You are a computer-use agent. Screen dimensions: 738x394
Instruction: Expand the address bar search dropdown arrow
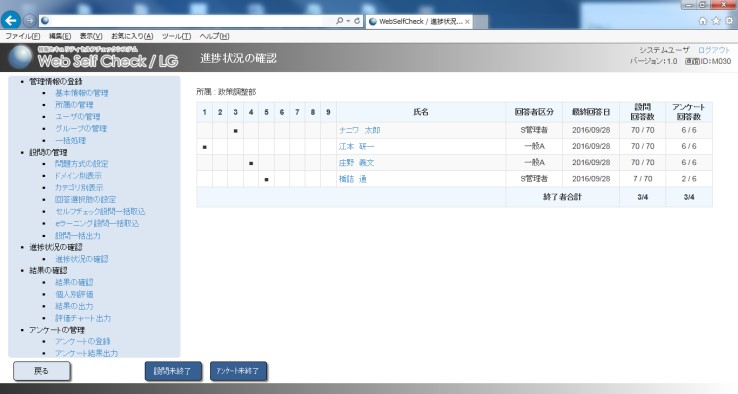click(x=348, y=21)
